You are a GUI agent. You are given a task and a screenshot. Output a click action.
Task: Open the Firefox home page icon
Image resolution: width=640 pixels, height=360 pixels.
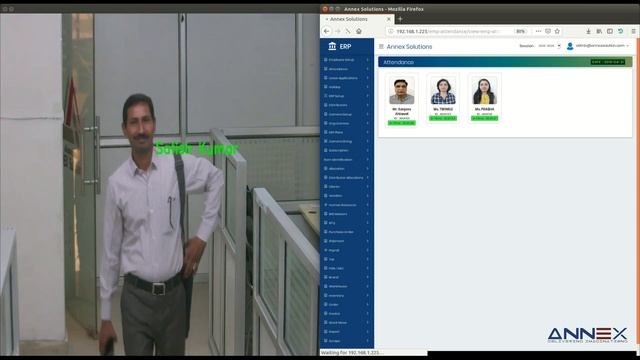point(359,31)
